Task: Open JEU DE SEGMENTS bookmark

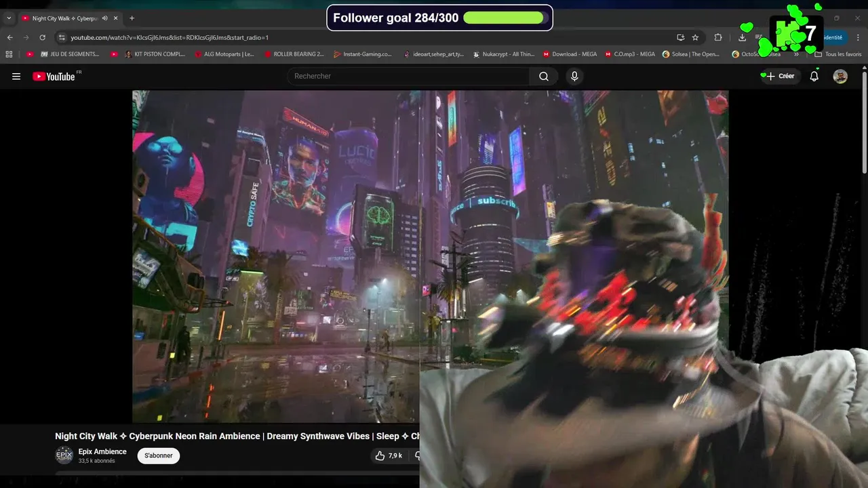Action: (x=70, y=54)
